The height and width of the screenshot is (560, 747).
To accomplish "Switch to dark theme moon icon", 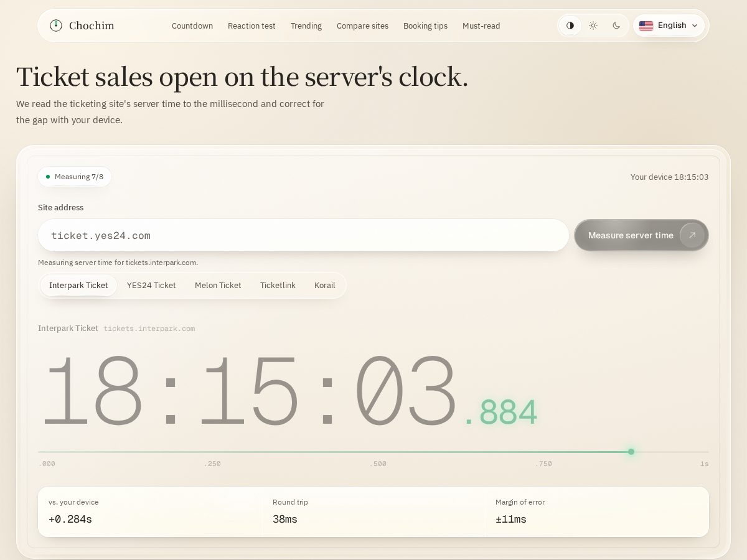I will [616, 26].
